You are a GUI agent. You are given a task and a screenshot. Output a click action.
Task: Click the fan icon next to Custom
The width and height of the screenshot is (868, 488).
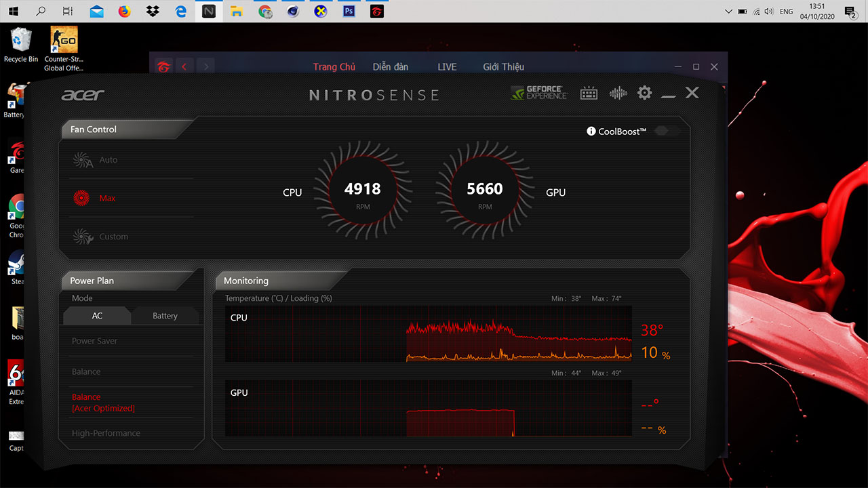[82, 237]
